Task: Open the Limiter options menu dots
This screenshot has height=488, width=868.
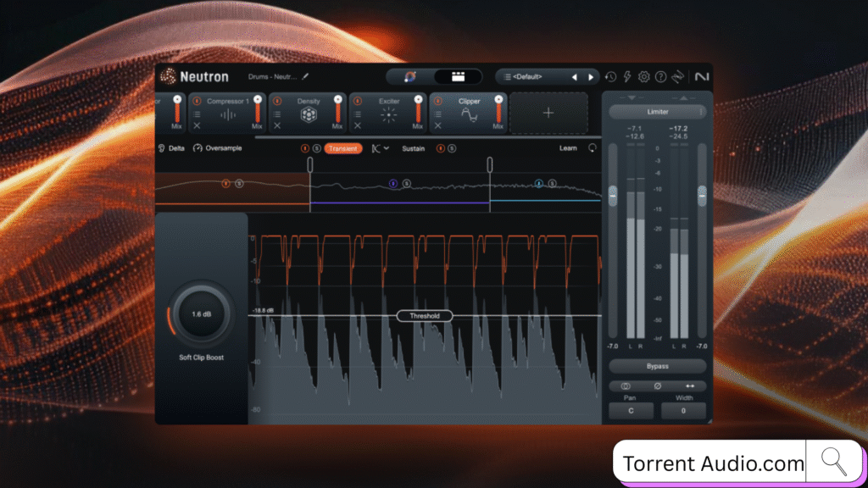Action: tap(700, 112)
